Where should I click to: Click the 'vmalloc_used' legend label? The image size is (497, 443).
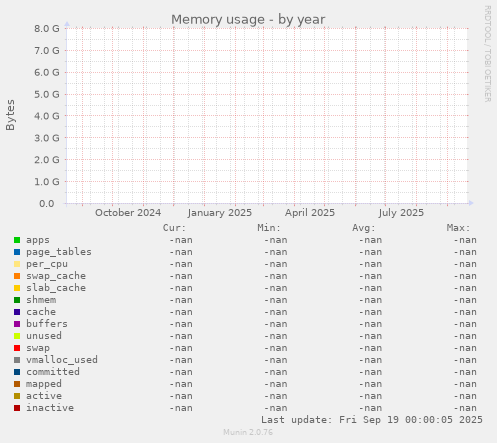coord(62,360)
